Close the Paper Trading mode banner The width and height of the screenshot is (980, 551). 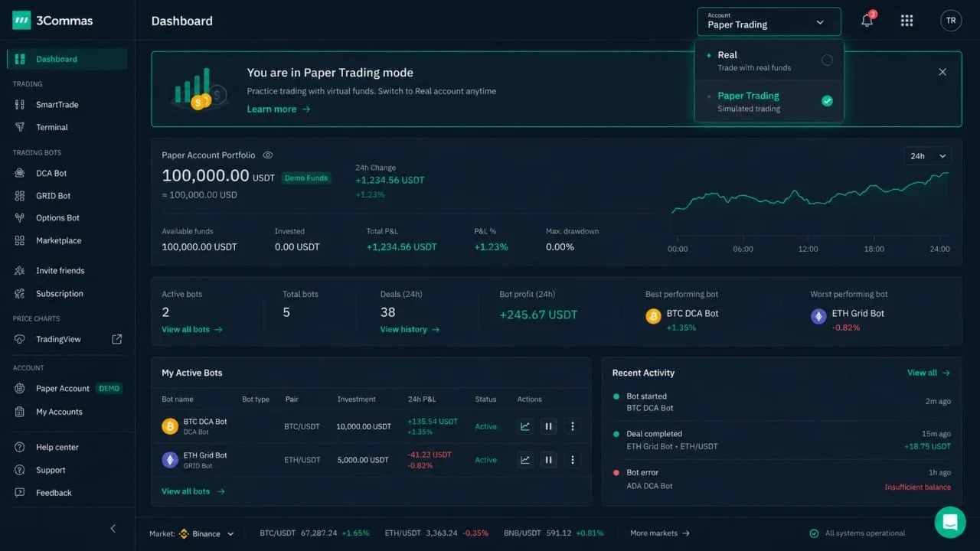pos(942,72)
